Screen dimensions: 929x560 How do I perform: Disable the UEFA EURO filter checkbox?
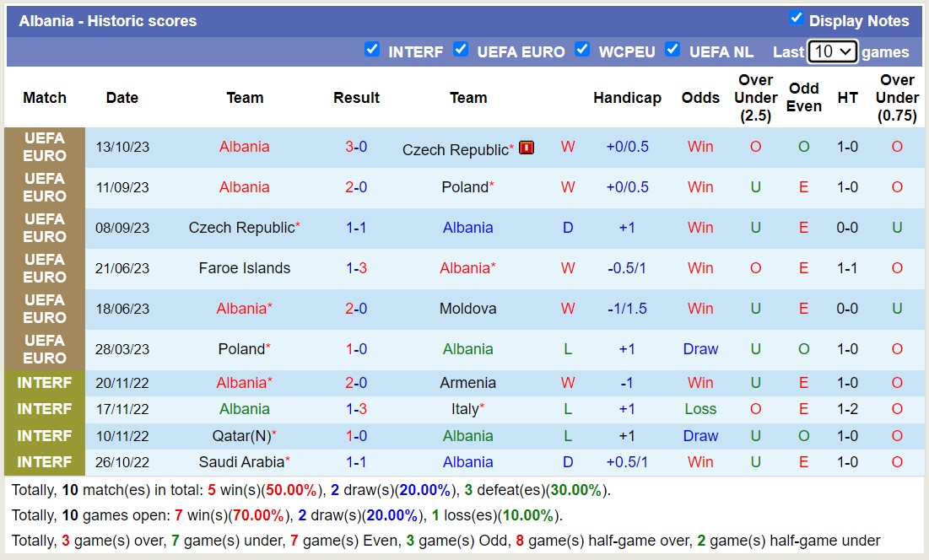point(461,50)
